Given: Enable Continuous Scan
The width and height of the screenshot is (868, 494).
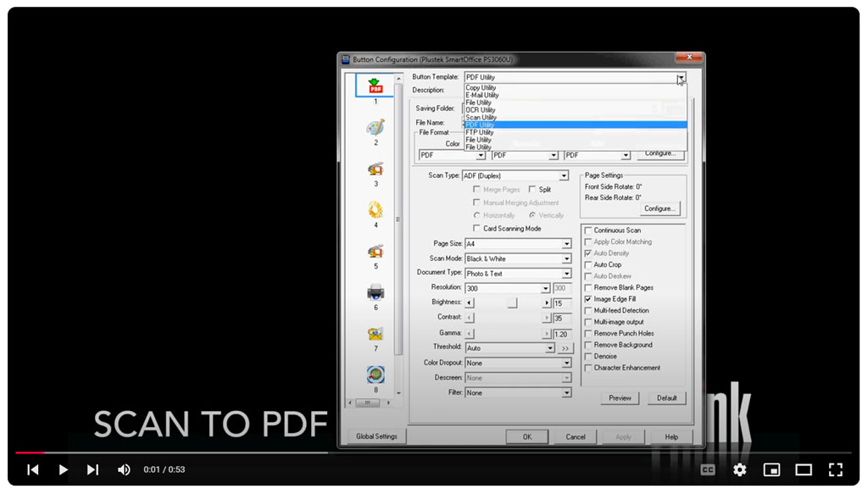Looking at the screenshot, I should tap(588, 230).
